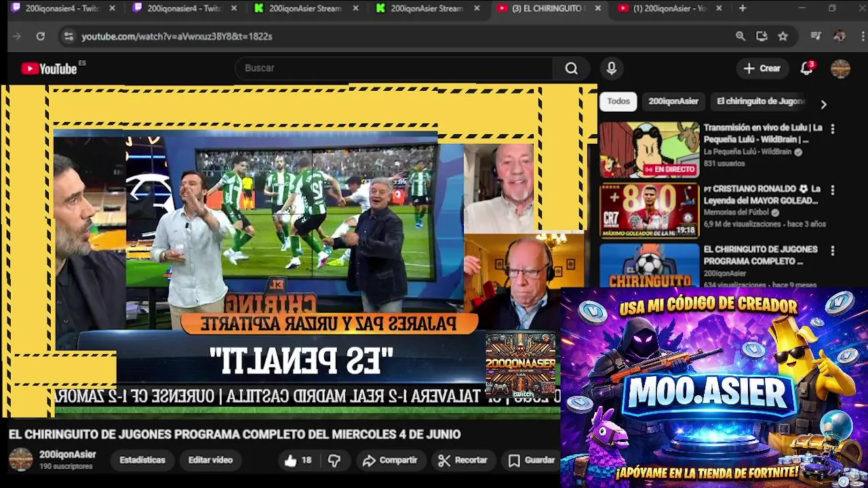Close the (3) EL CHIRINGUITO tab
The width and height of the screenshot is (868, 488).
click(597, 8)
